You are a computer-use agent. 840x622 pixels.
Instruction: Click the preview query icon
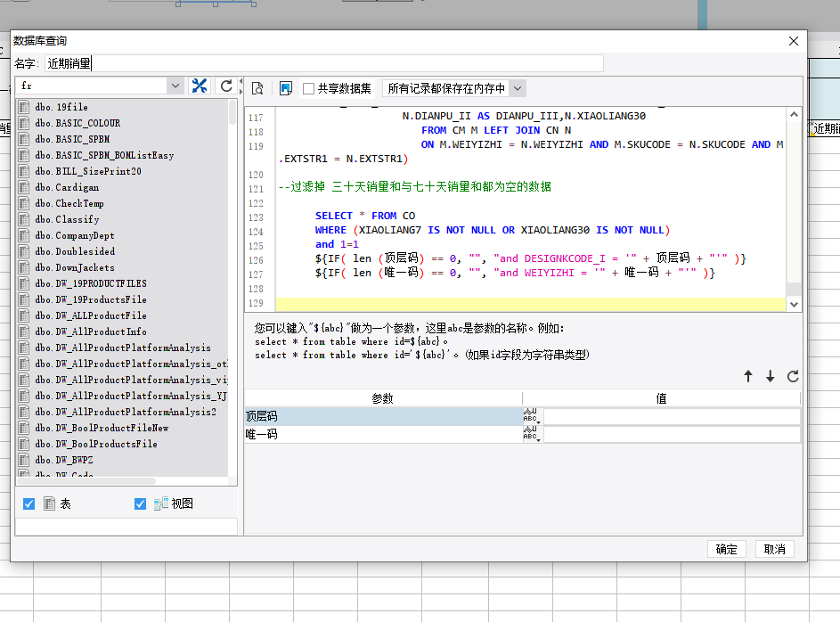tap(257, 88)
